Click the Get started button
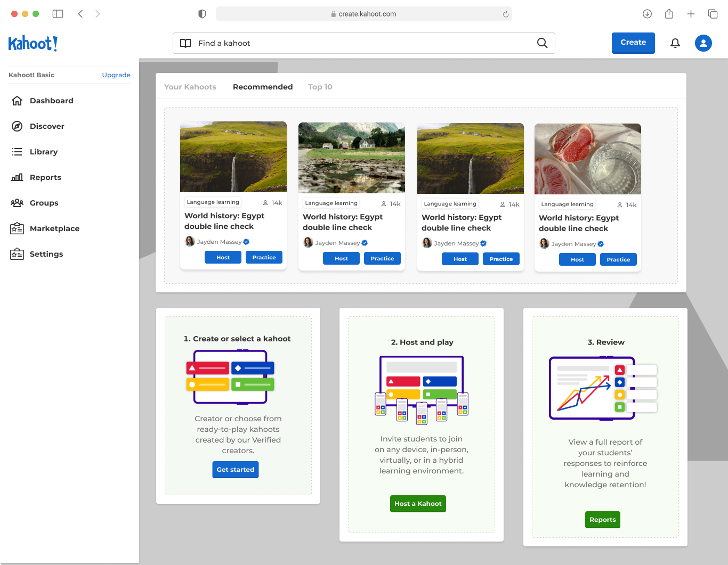 pyautogui.click(x=236, y=470)
